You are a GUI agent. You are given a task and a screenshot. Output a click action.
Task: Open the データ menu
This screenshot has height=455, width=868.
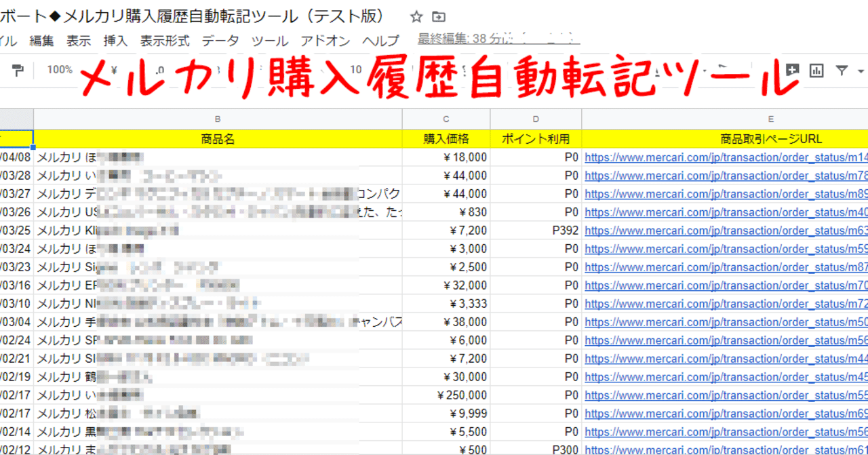tap(220, 41)
